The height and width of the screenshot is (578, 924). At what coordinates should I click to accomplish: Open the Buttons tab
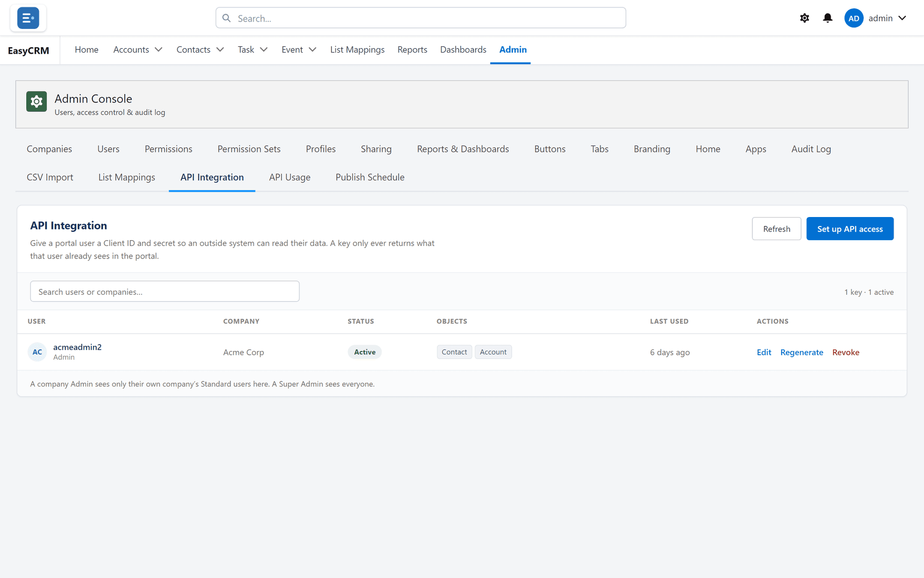click(x=550, y=149)
